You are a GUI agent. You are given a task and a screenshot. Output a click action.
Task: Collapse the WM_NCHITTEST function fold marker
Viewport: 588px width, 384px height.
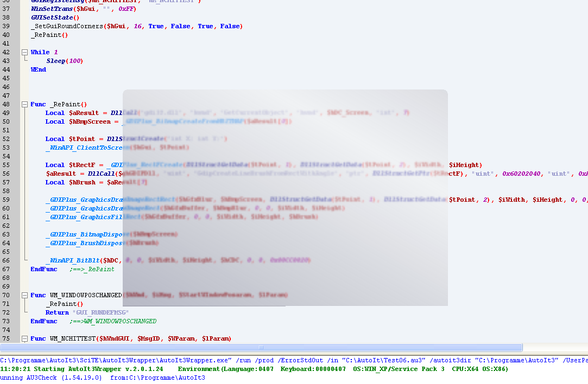[24, 338]
